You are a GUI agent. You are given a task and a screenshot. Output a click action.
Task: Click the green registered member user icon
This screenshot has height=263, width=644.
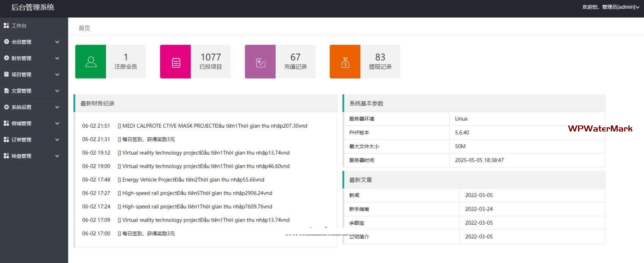[x=90, y=62]
